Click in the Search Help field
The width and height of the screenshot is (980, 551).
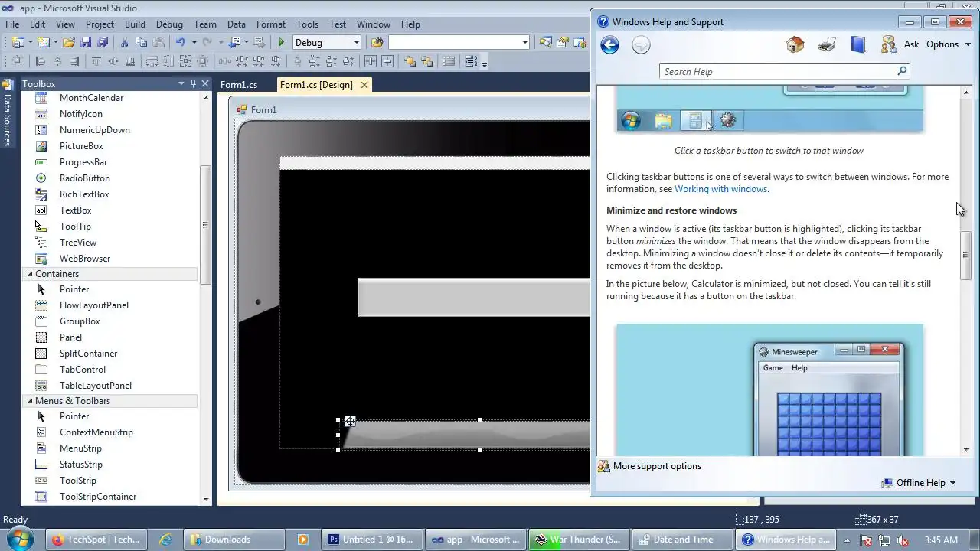point(777,71)
